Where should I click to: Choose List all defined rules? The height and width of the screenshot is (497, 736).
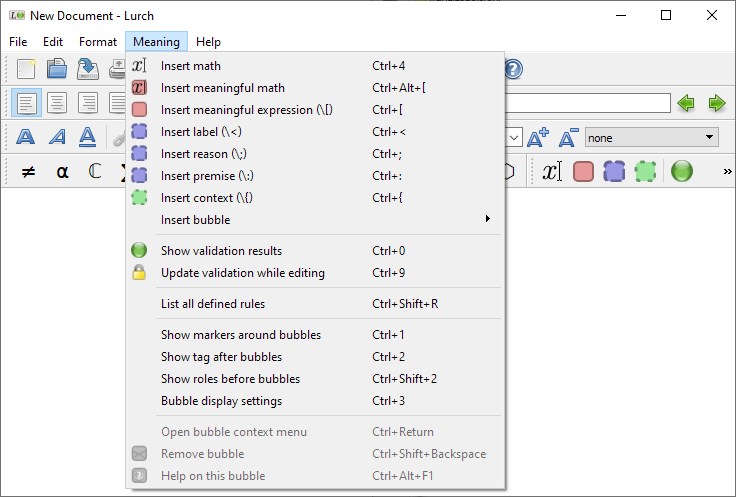(x=213, y=304)
